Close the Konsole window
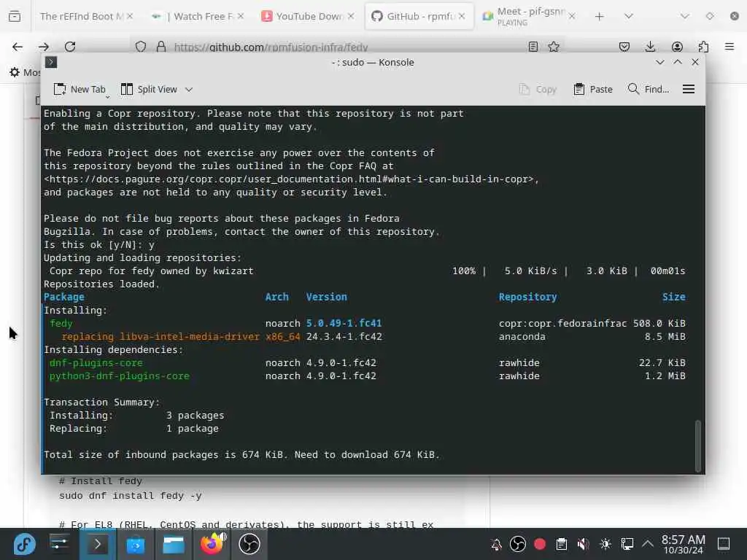This screenshot has width=747, height=560. [x=695, y=63]
